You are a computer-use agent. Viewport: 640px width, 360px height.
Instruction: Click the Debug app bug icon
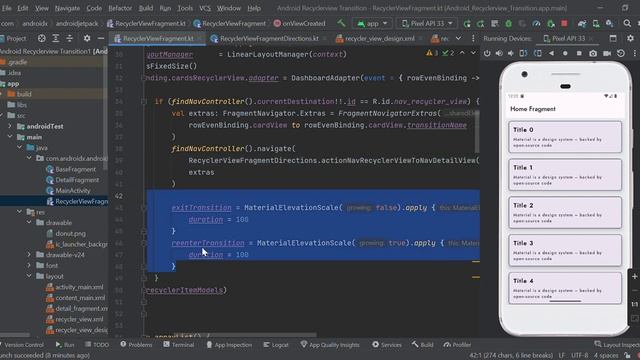(x=509, y=24)
